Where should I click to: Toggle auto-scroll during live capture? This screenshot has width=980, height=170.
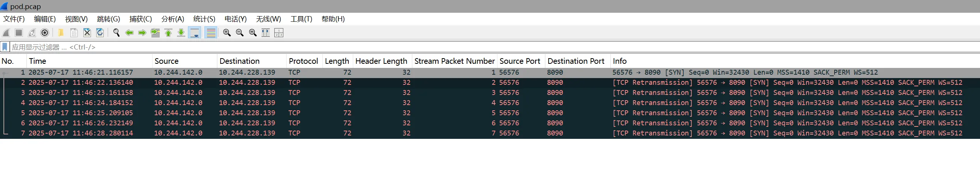(195, 33)
